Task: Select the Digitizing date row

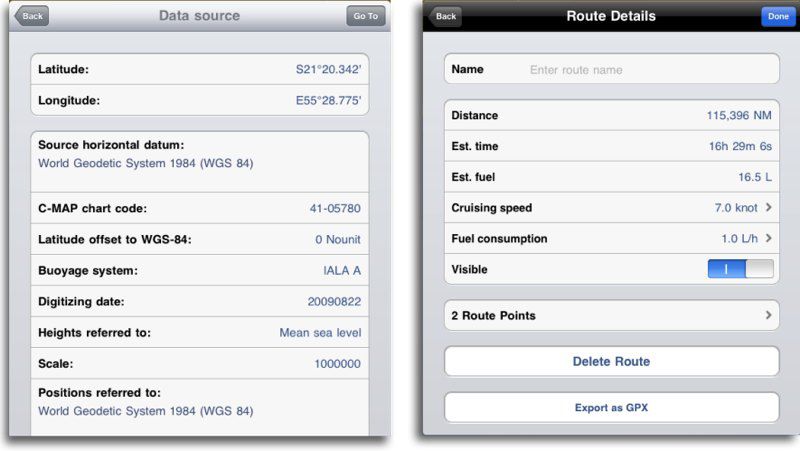Action: (x=199, y=302)
